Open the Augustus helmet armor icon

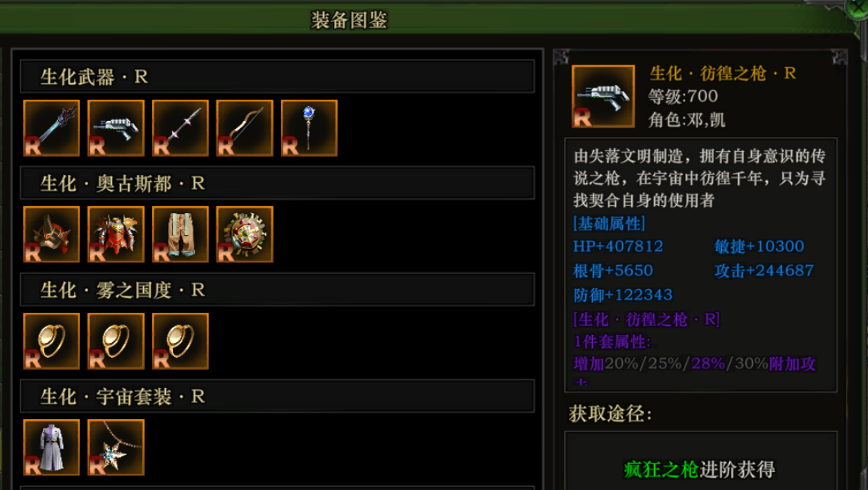[51, 234]
